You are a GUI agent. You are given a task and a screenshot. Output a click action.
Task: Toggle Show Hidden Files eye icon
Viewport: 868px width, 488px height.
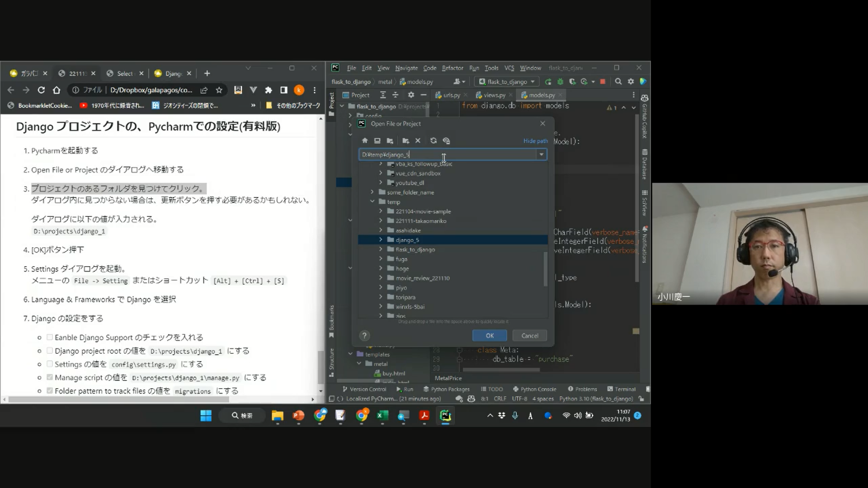[447, 141]
